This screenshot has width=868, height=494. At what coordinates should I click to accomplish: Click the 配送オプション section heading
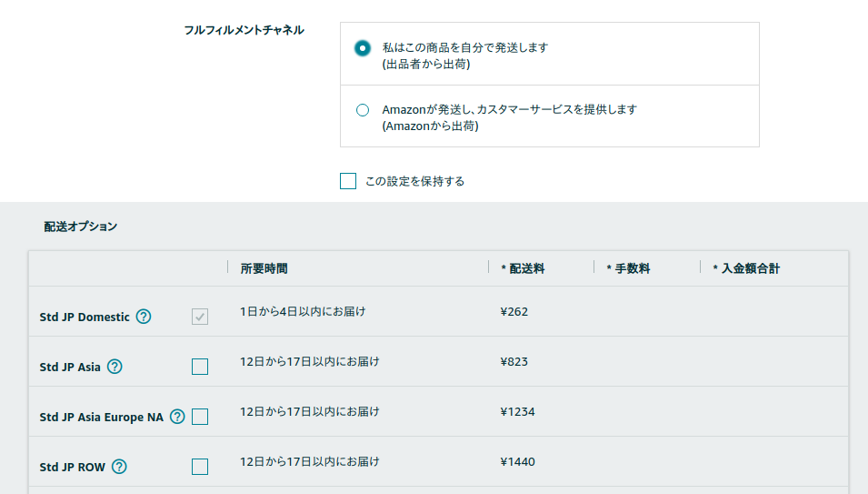pos(81,227)
